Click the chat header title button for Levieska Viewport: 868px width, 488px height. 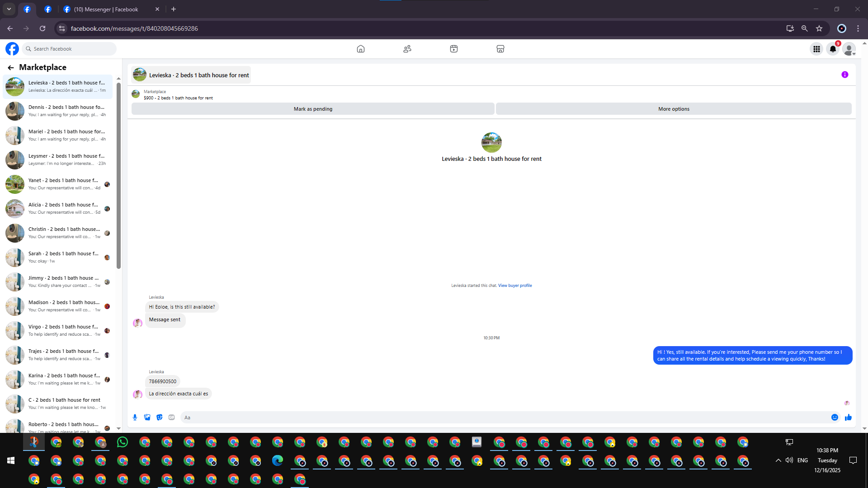pyautogui.click(x=191, y=75)
